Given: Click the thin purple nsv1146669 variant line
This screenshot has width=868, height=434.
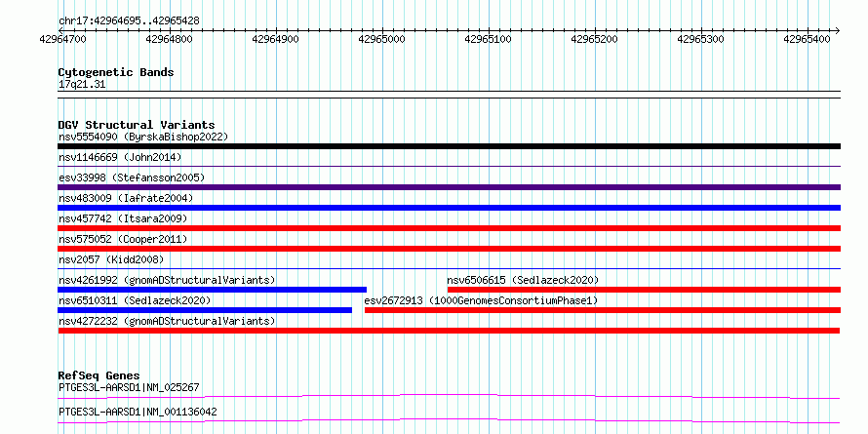Looking at the screenshot, I should [449, 166].
